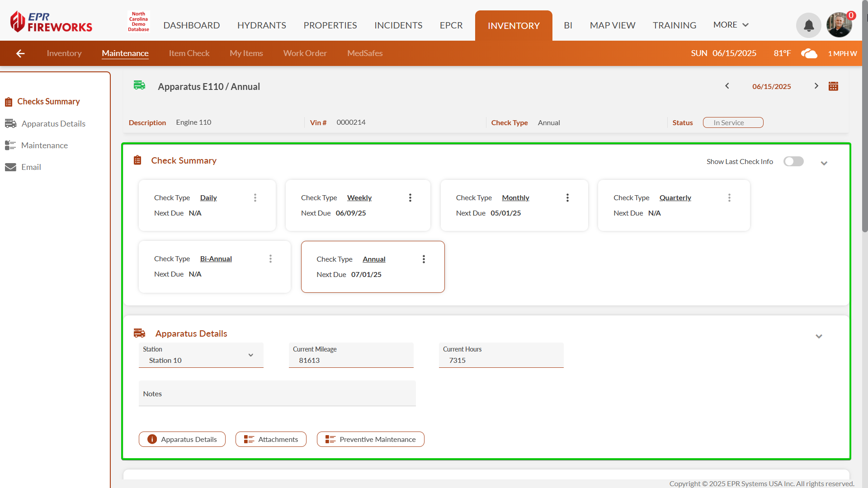
Task: Open Annual check three-dot menu
Action: (x=424, y=259)
